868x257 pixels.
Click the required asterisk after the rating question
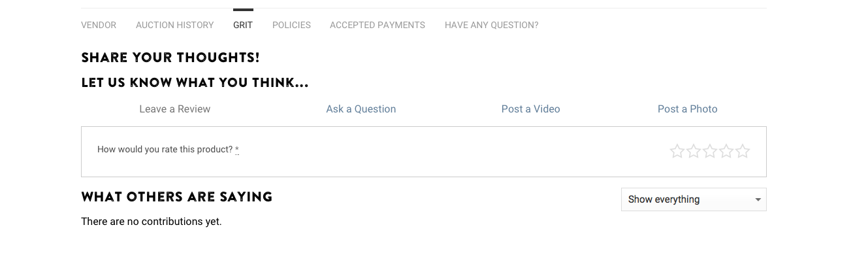tap(237, 149)
